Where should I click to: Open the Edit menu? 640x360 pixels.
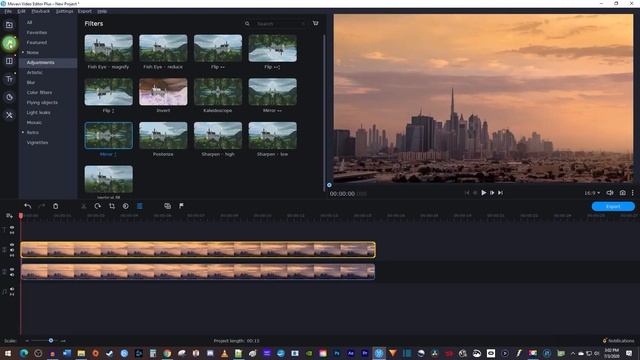pyautogui.click(x=21, y=11)
